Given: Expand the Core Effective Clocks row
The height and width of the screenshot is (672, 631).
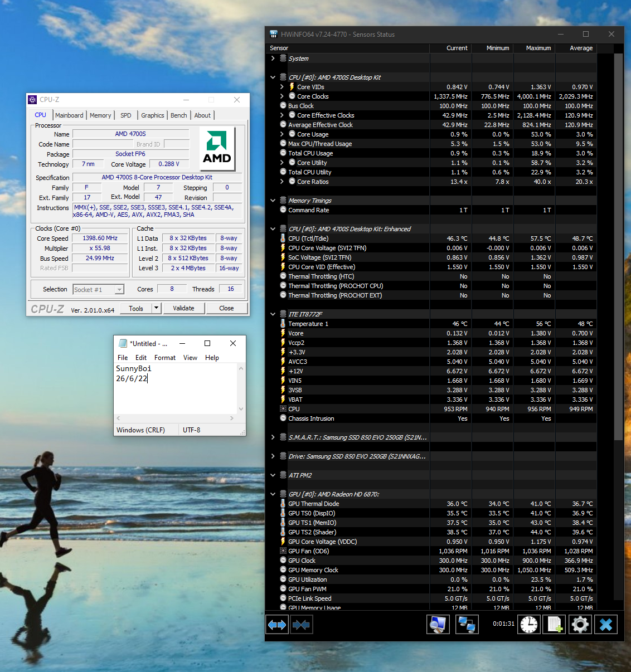Looking at the screenshot, I should tap(281, 115).
